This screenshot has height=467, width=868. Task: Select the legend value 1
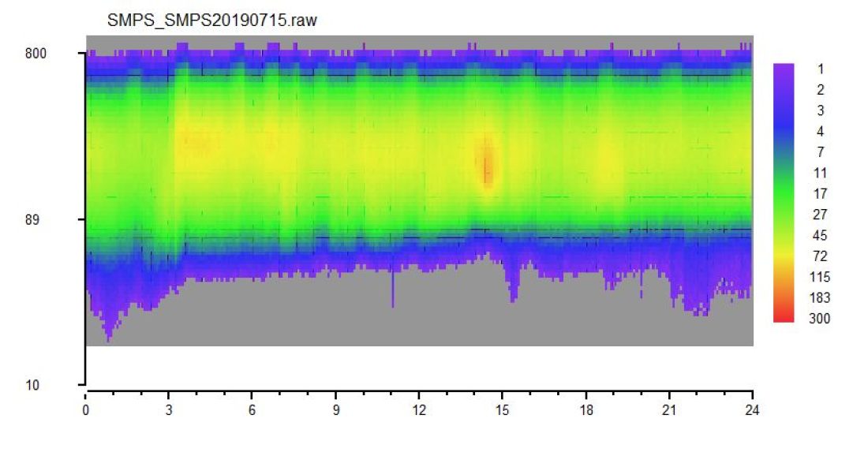click(821, 69)
